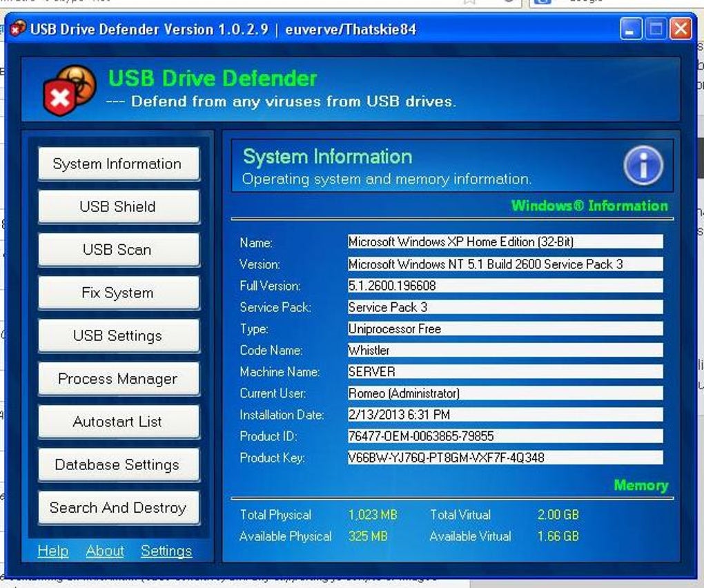Click the green USB Drive Defender banner title

(213, 78)
